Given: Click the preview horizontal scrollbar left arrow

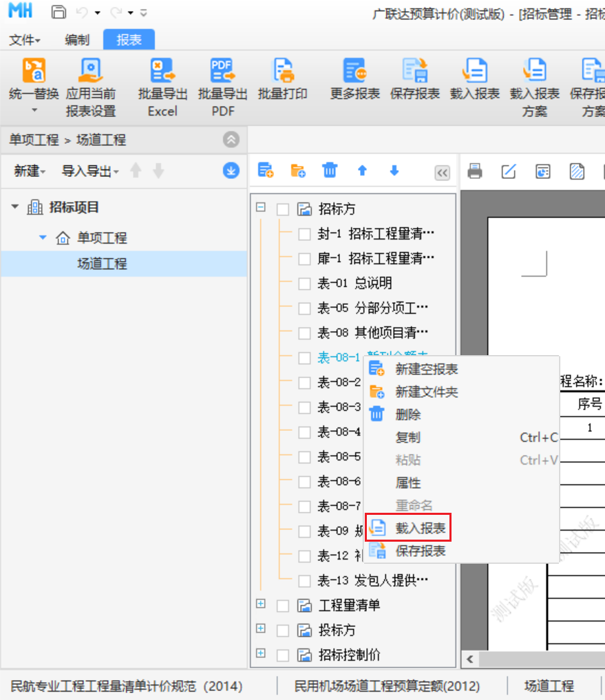Looking at the screenshot, I should pyautogui.click(x=469, y=659).
